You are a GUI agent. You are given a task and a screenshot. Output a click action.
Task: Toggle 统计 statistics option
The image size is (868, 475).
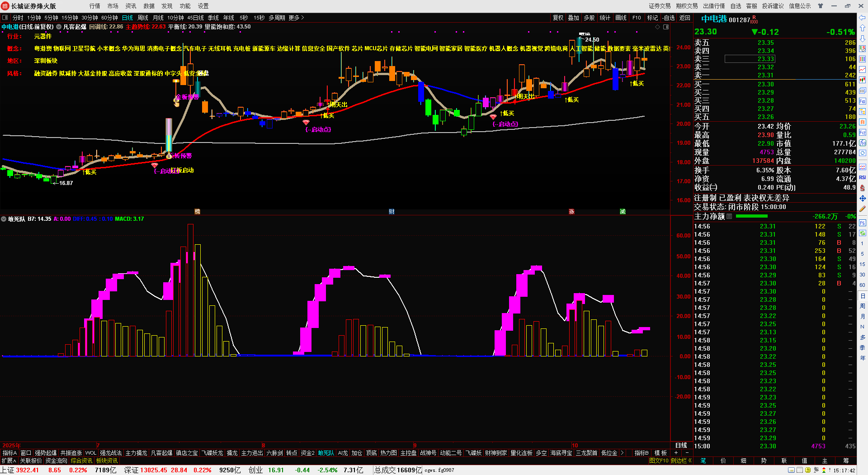click(x=605, y=18)
